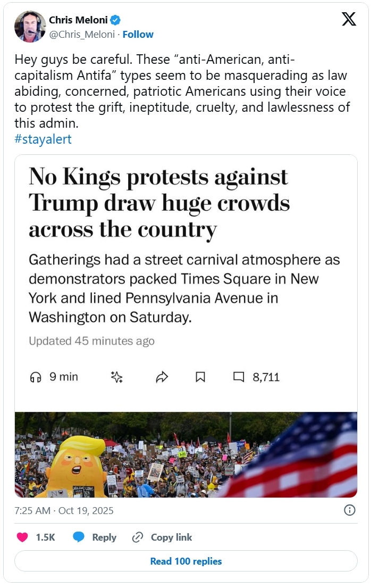Open the tweet timestamp link
371x588 pixels.
[64, 511]
